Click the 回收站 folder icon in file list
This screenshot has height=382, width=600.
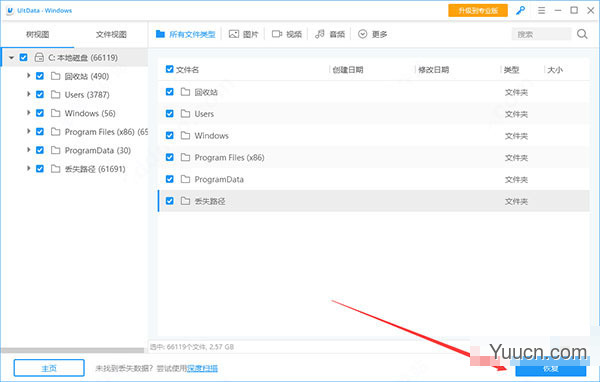point(186,92)
